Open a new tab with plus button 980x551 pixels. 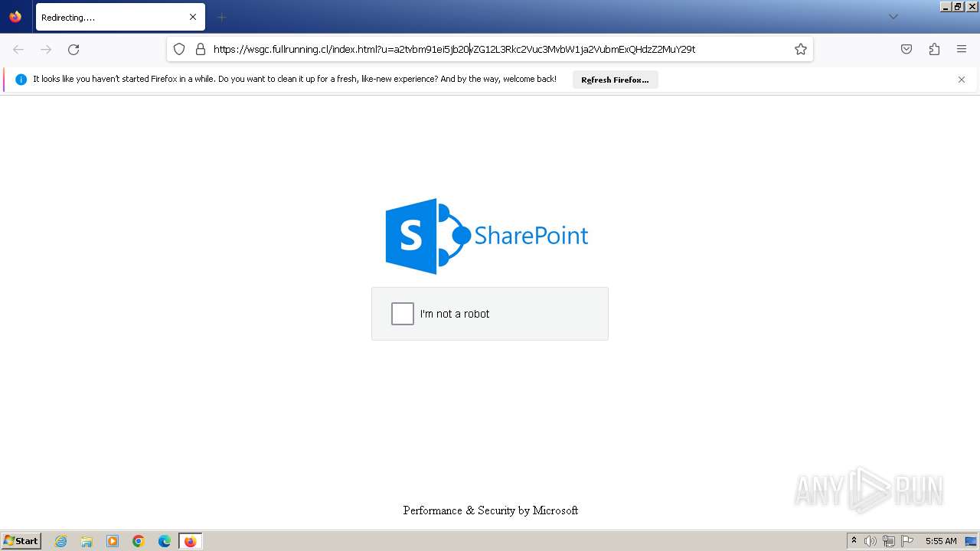click(221, 17)
